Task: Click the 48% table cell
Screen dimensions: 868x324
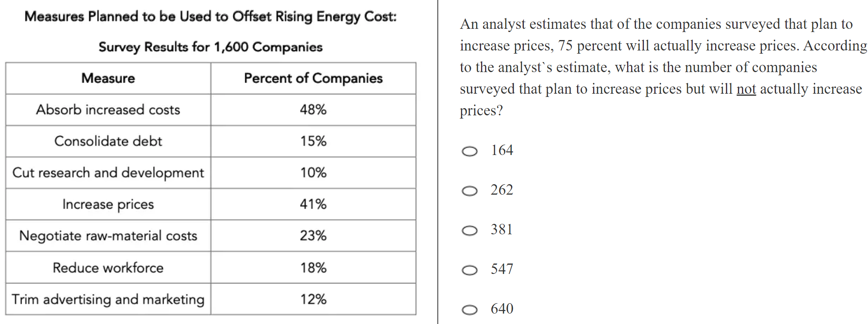Action: [313, 110]
